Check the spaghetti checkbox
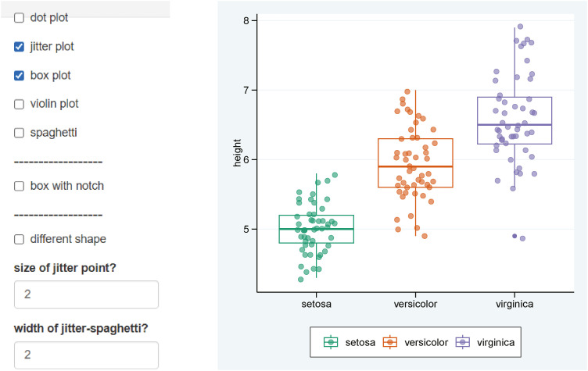 (20, 133)
